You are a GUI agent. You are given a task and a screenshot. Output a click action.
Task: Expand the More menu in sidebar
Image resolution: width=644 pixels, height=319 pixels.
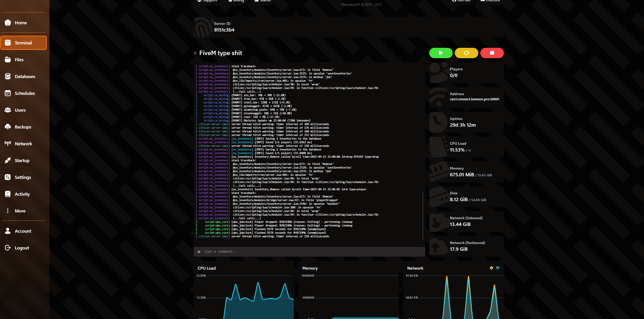point(20,211)
